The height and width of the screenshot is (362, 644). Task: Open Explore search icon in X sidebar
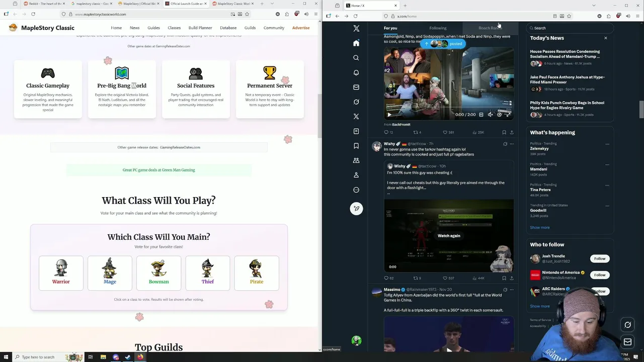pyautogui.click(x=356, y=58)
